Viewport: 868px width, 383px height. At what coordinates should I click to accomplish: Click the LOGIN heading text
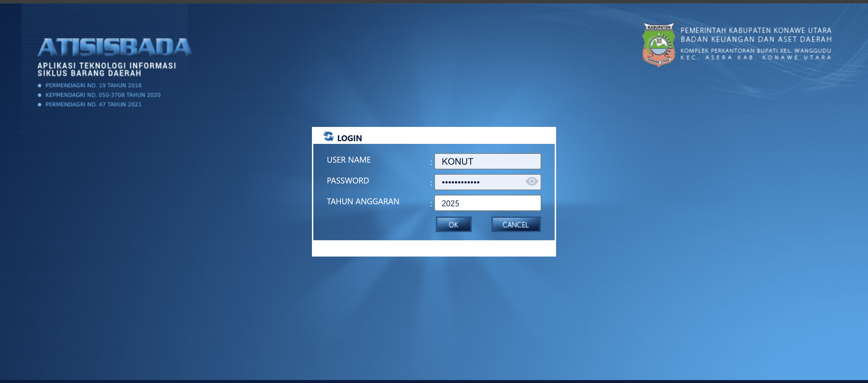(x=349, y=138)
